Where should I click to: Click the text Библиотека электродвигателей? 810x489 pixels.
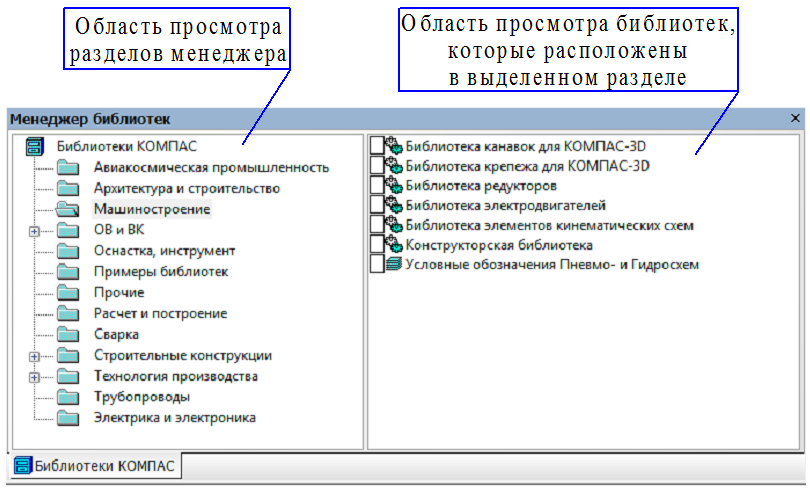[x=505, y=206]
